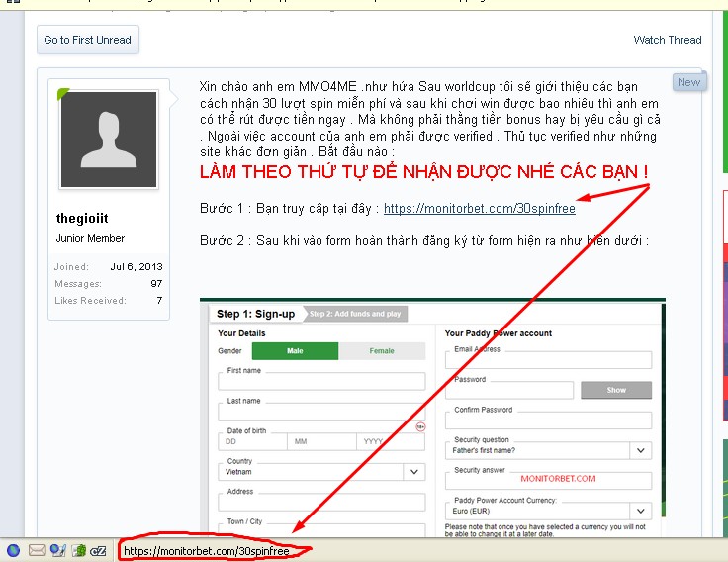Click the Password input field
Viewport: 728px width, 562px height.
(509, 390)
